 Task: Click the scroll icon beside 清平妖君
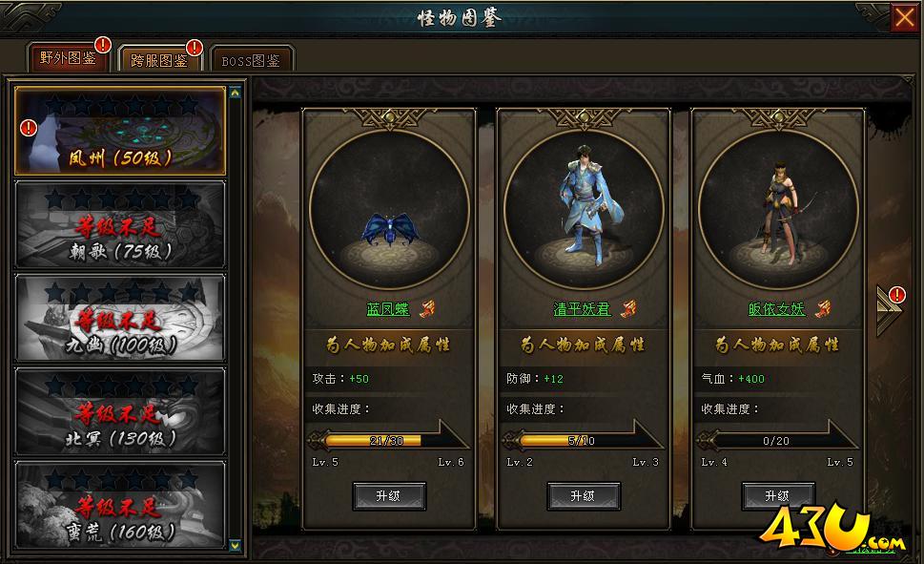(x=628, y=308)
